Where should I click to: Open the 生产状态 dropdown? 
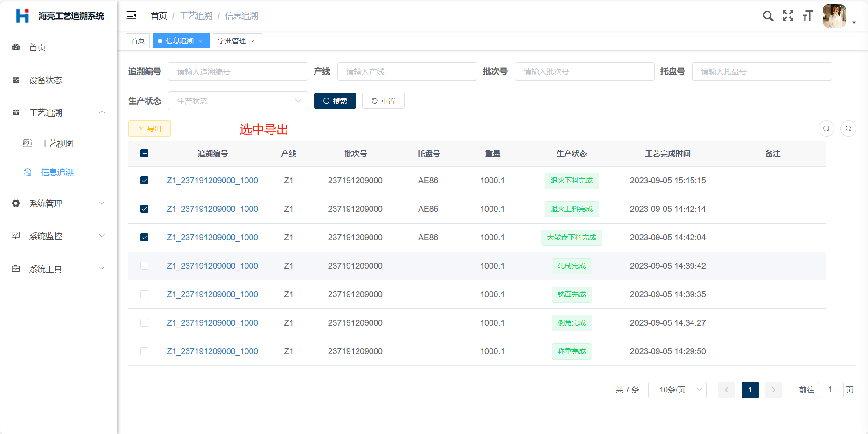click(238, 101)
